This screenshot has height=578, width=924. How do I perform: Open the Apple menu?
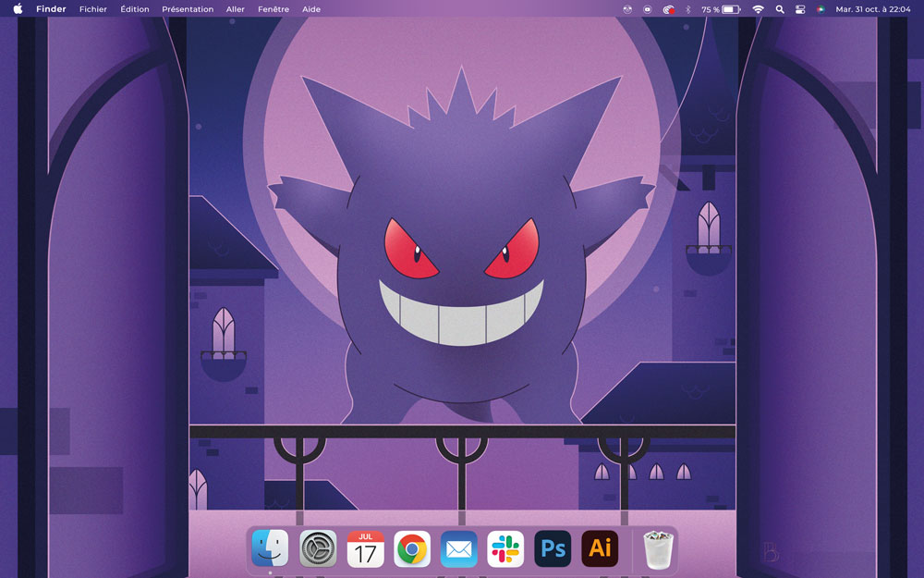(x=18, y=9)
